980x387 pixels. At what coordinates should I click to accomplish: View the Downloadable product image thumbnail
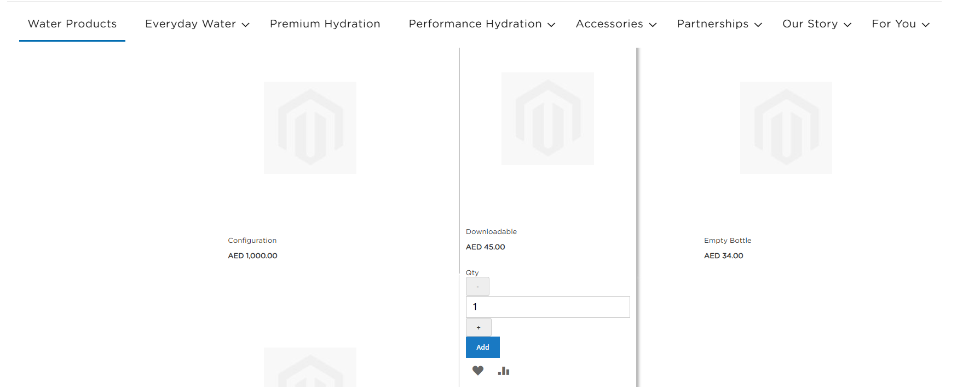pyautogui.click(x=547, y=118)
